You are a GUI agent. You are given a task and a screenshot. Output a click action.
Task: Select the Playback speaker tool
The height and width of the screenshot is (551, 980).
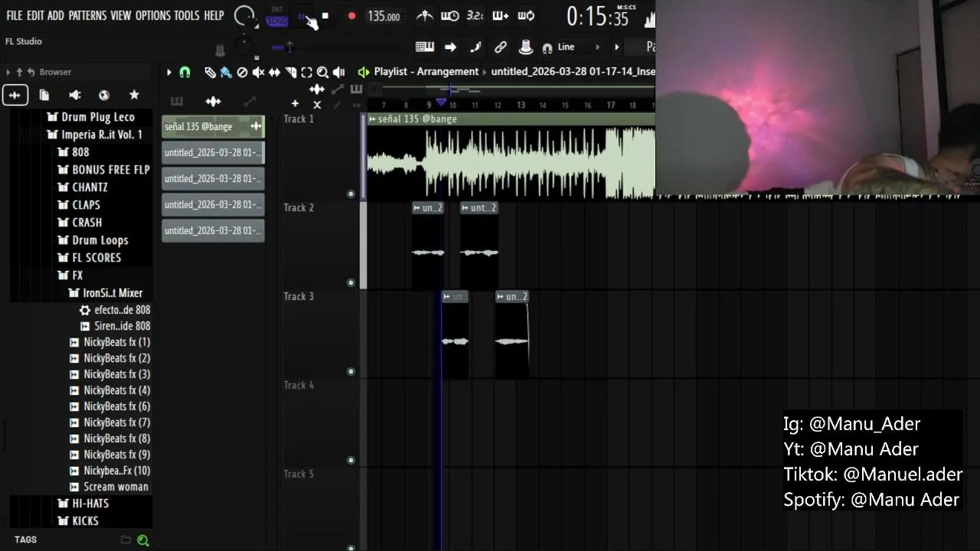click(338, 72)
